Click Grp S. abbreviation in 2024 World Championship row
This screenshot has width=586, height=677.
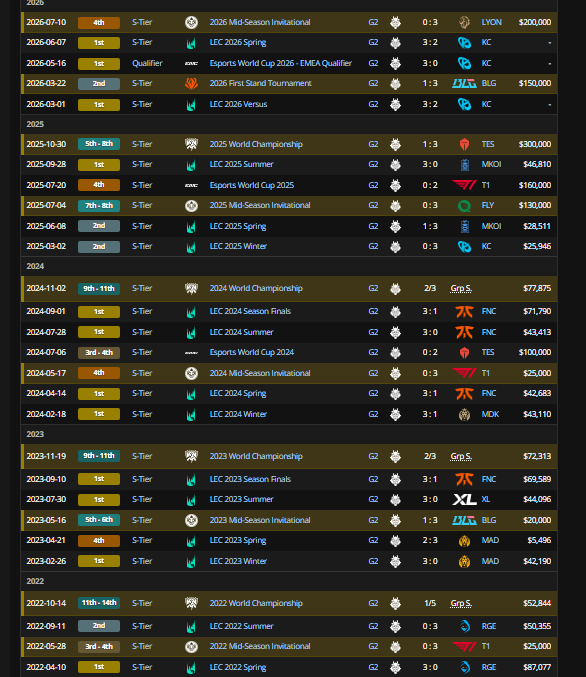click(461, 288)
